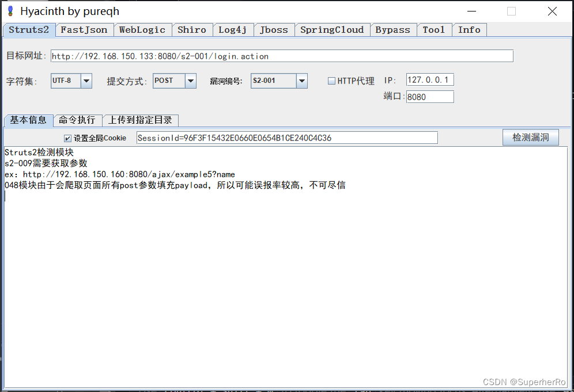Select the SpringCloud tab
Image resolution: width=574 pixels, height=392 pixels.
(332, 29)
